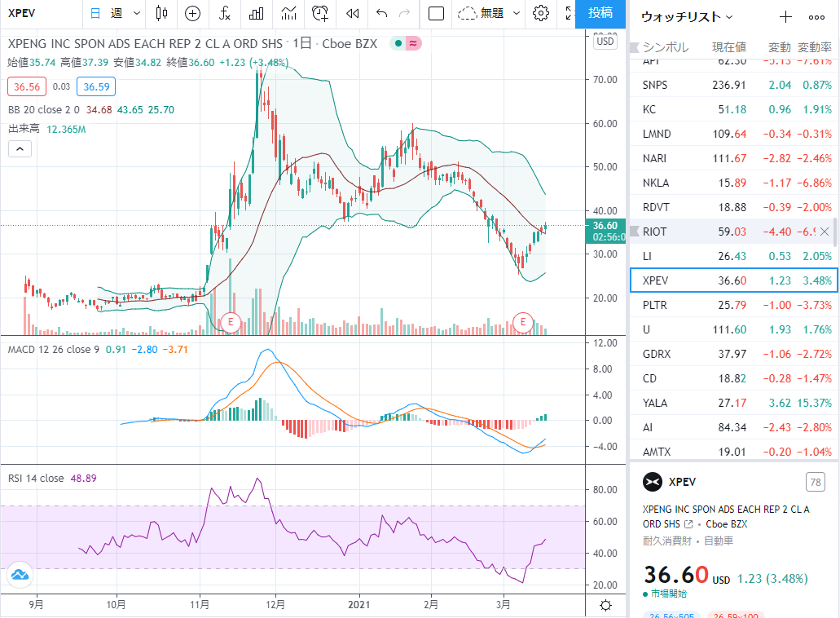
Task: Select the weekly (週) interval
Action: pos(117,13)
